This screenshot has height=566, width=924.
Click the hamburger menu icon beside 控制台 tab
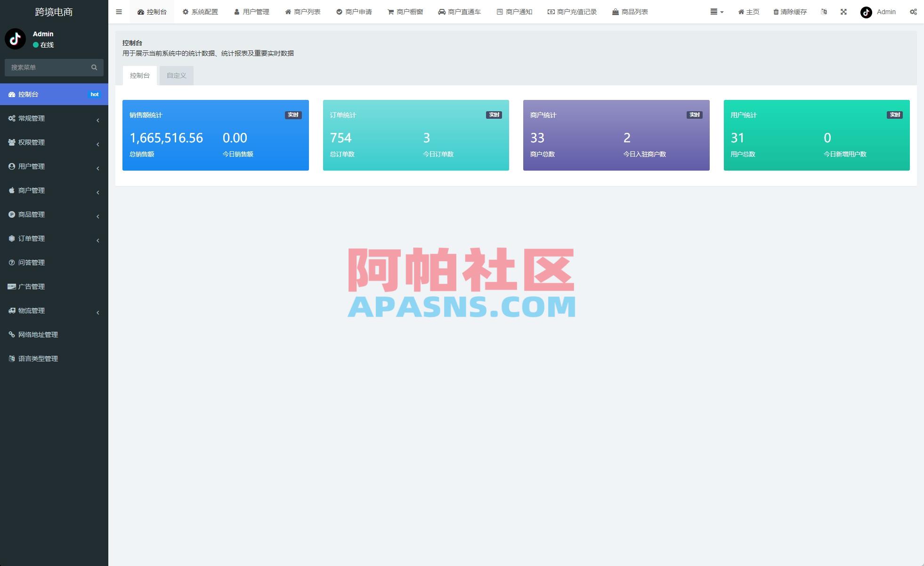tap(119, 12)
